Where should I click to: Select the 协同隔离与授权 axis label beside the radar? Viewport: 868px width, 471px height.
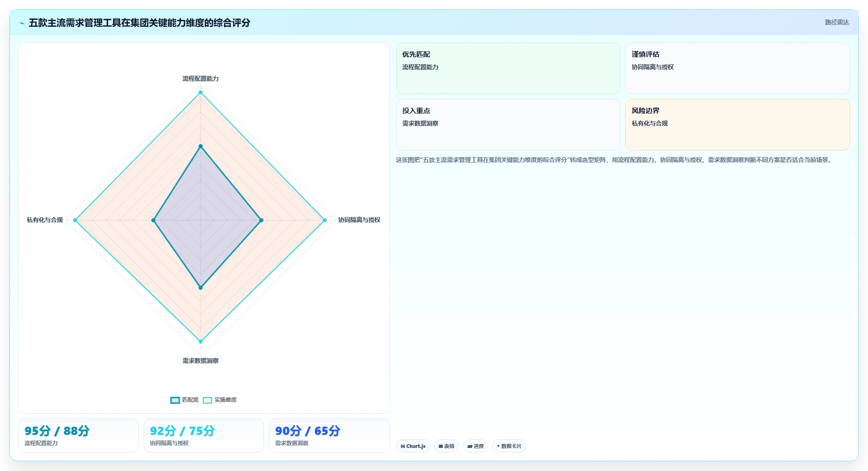[359, 220]
